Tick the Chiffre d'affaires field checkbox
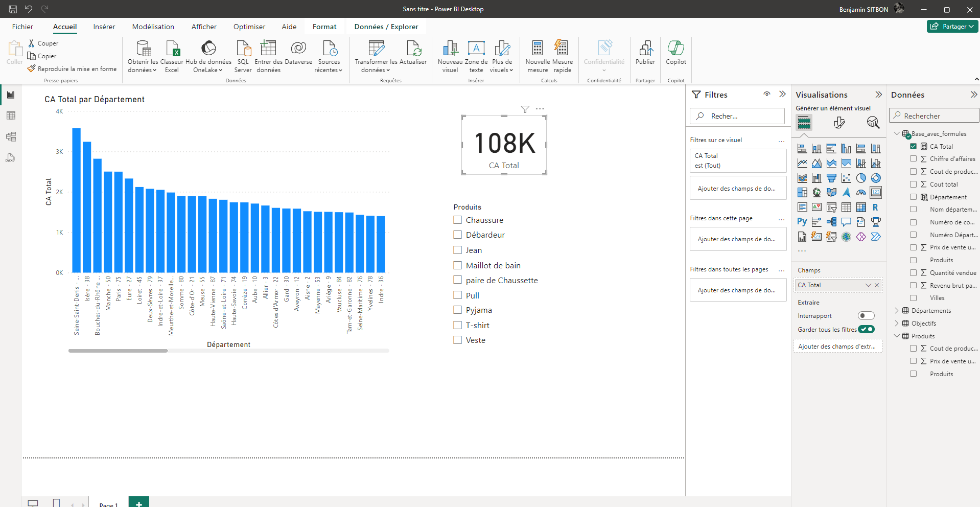 tap(914, 159)
